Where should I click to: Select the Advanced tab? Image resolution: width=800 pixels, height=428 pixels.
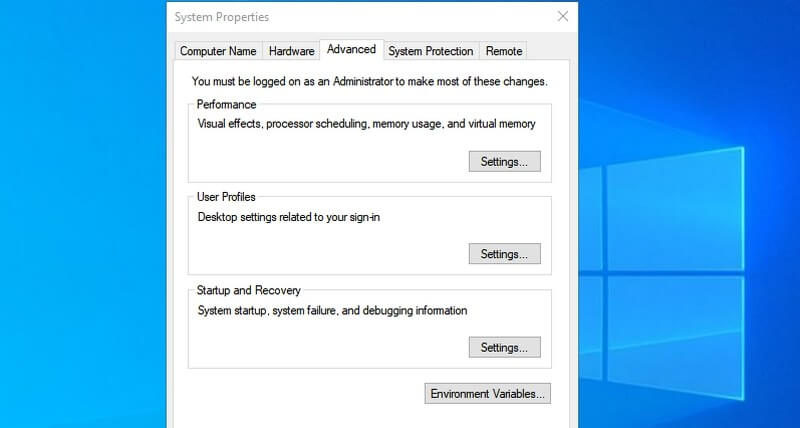(x=352, y=49)
